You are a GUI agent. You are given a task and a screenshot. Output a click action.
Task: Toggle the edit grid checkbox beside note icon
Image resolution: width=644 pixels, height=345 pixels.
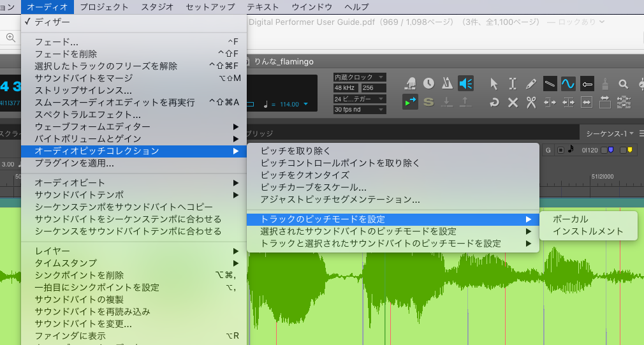tap(560, 150)
